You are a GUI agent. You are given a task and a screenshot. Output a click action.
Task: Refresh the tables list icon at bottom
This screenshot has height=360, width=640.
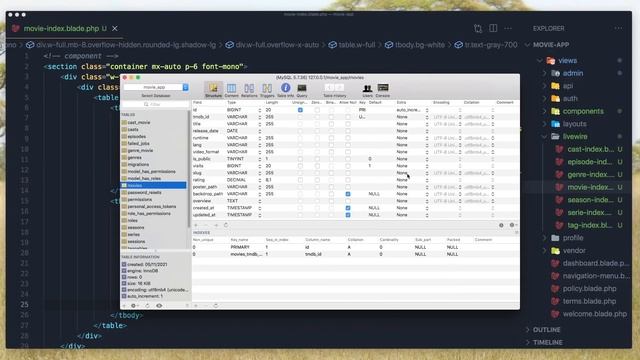147,305
